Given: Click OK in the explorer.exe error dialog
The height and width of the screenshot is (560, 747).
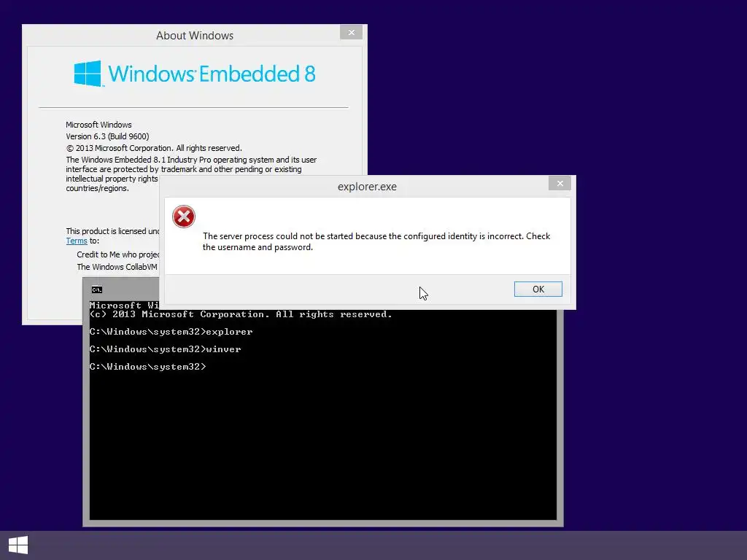Looking at the screenshot, I should 538,289.
